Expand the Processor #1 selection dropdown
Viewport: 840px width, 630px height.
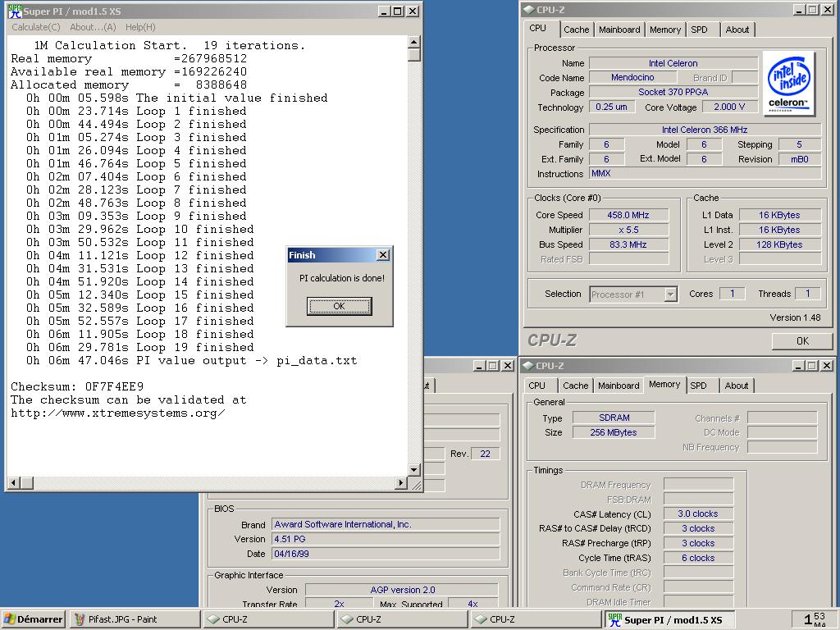click(670, 294)
